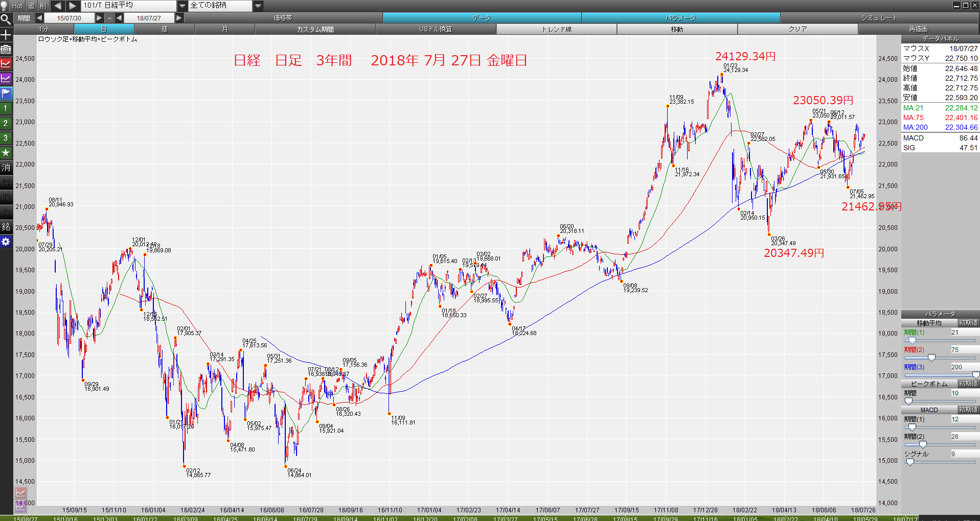The image size is (980, 521).
Task: Click the end date field 18/07/27
Action: pos(149,18)
